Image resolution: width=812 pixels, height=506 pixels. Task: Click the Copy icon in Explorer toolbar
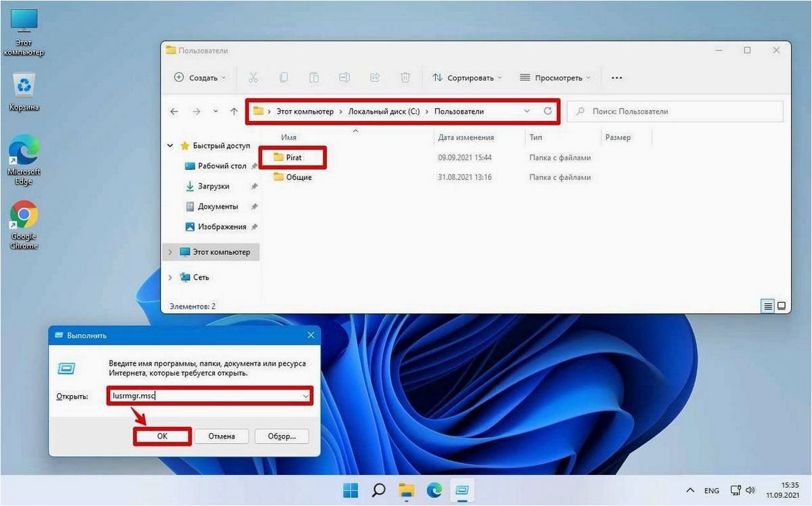[284, 78]
